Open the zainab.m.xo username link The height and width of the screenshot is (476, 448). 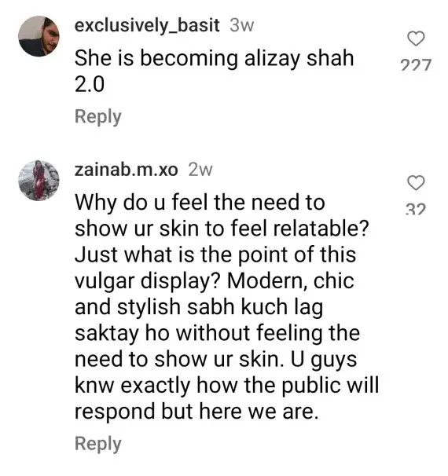tap(126, 170)
